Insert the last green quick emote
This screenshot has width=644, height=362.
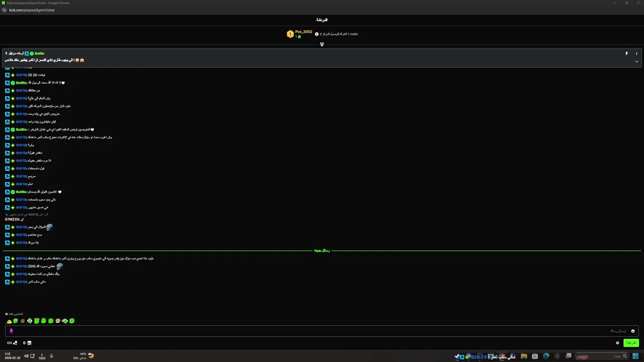[x=72, y=321]
